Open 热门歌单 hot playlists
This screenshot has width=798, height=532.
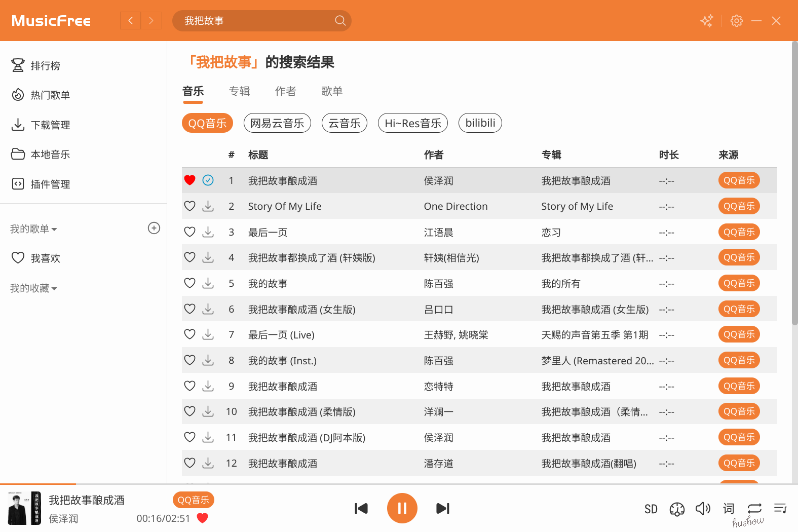[41, 95]
